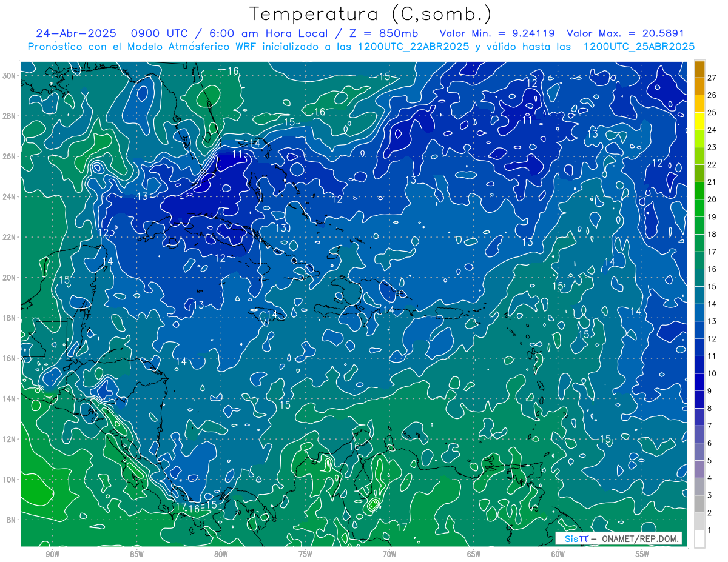
Task: Click color scale label "5"
Action: point(710,461)
